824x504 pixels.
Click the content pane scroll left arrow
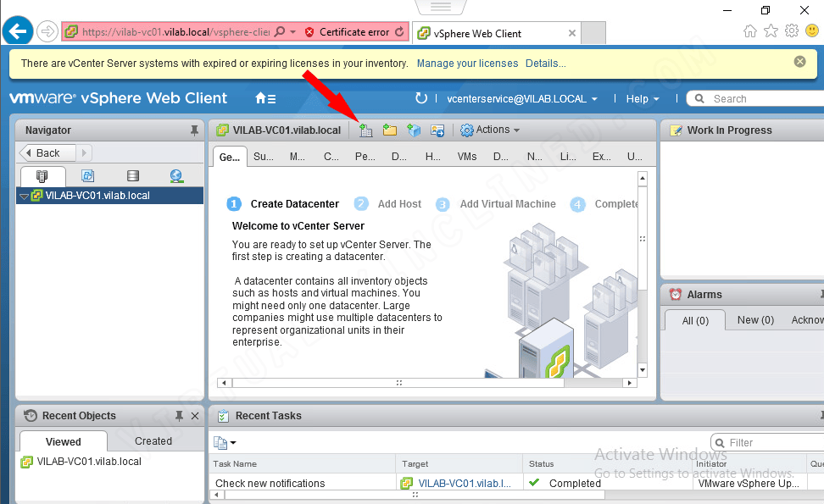pyautogui.click(x=224, y=383)
